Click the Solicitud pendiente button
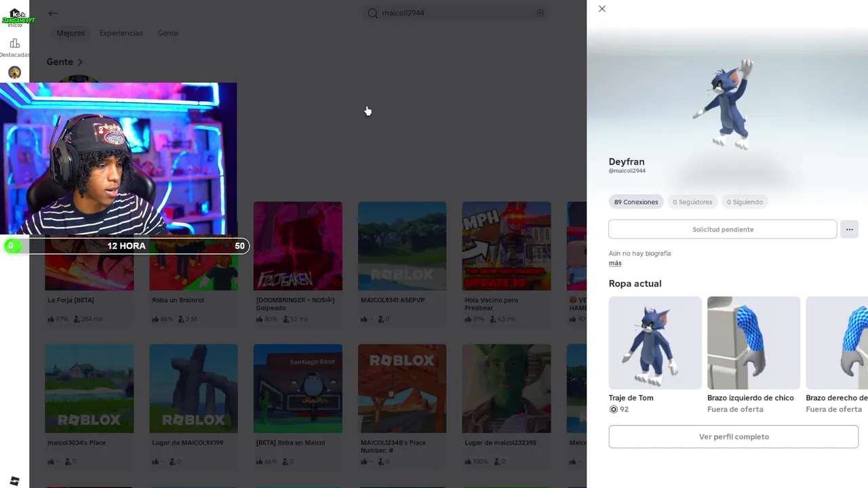The image size is (868, 488). (723, 229)
